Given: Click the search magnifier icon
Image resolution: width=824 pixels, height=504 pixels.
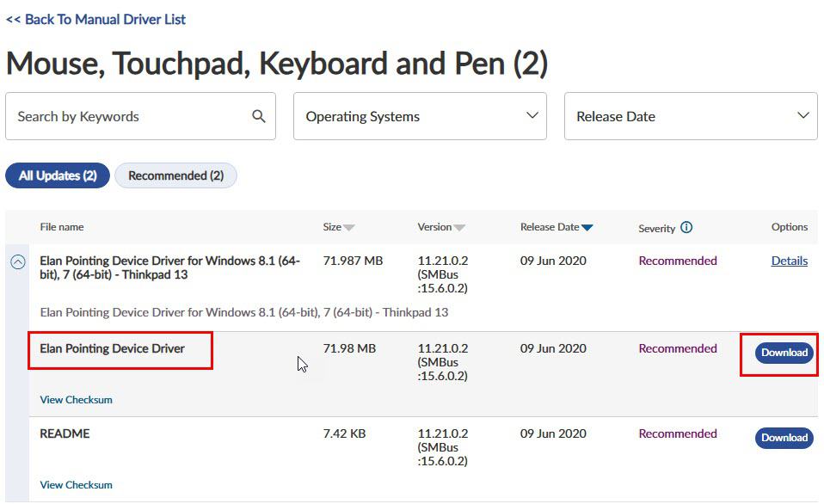Looking at the screenshot, I should [x=259, y=116].
